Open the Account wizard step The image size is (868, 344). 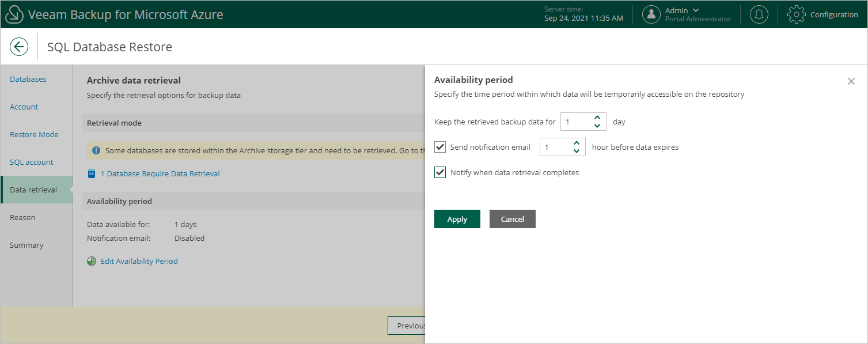24,107
